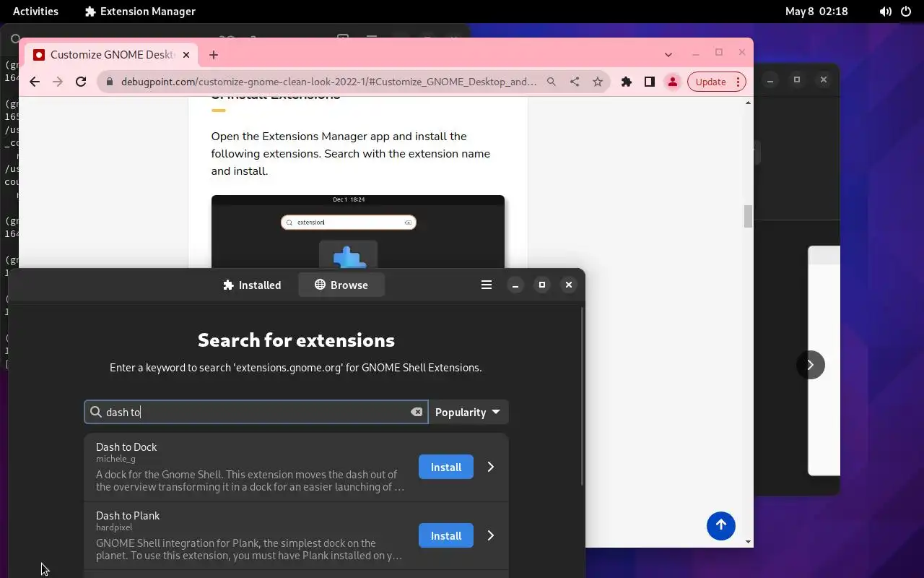Open Chrome's tab search chevron
Image resolution: width=924 pixels, height=578 pixels.
coord(668,54)
